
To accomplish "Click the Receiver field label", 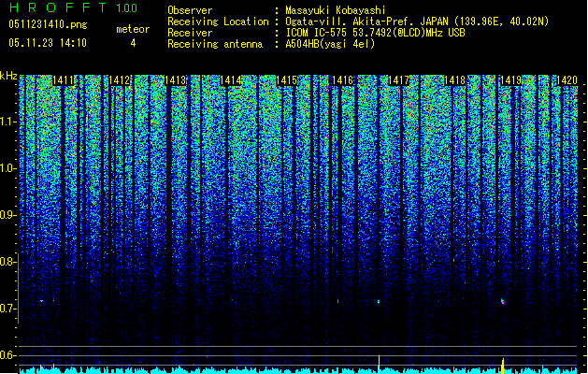I will coord(190,33).
